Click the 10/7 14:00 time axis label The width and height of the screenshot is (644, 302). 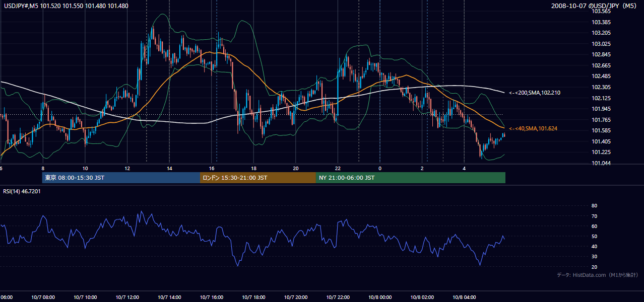169,297
